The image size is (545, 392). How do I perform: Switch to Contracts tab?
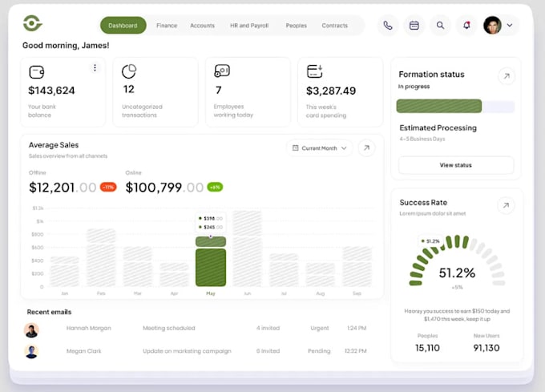335,26
